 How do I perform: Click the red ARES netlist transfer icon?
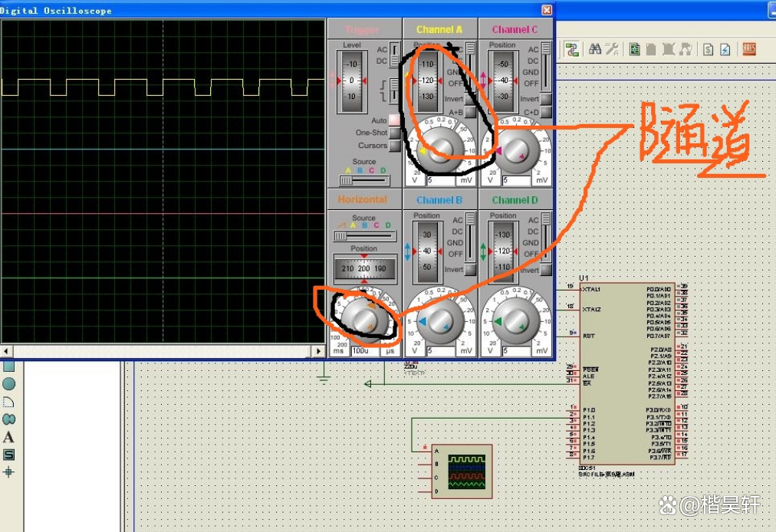pyautogui.click(x=749, y=49)
